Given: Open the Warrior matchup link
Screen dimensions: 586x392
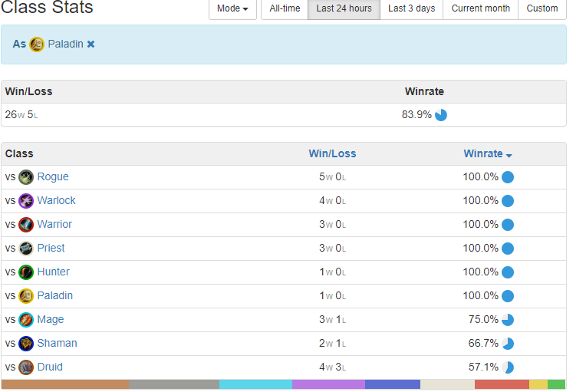Looking at the screenshot, I should point(54,224).
